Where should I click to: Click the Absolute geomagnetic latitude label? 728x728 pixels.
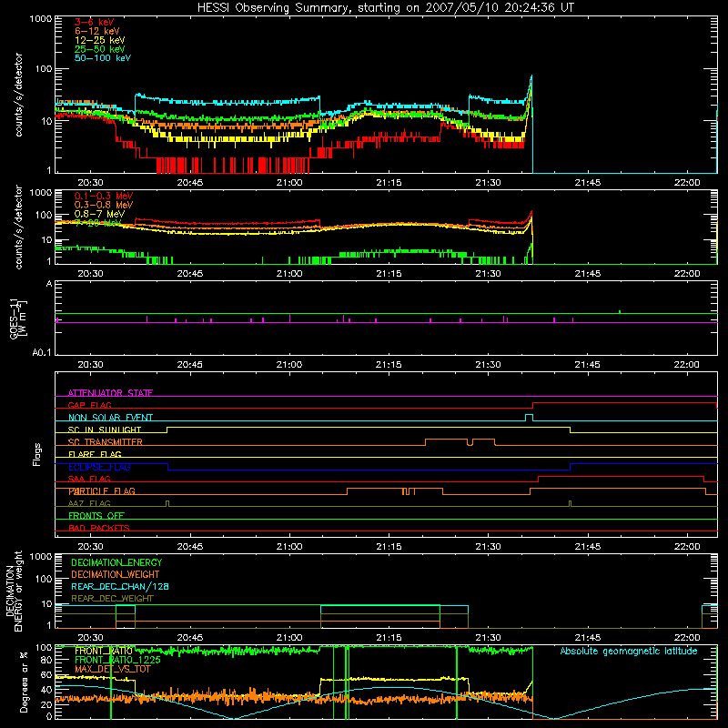coord(629,652)
